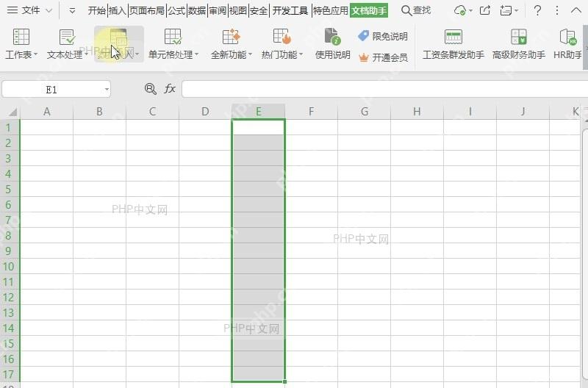Click the share export icon
This screenshot has width=588, height=388.
tap(485, 10)
